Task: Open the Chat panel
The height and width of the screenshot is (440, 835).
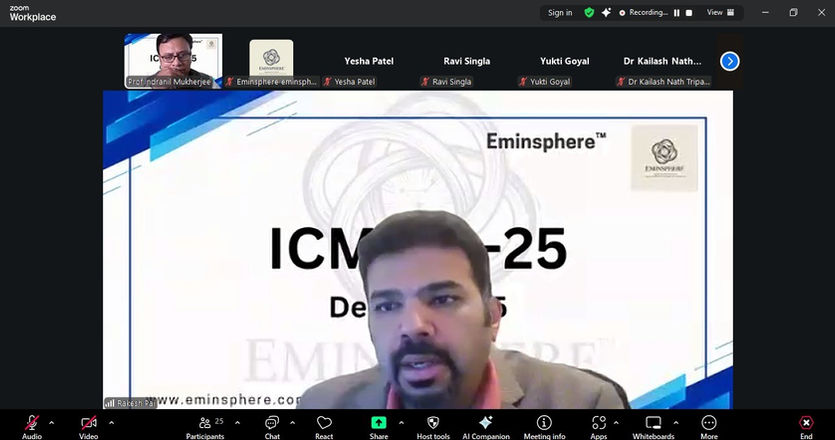Action: coord(272,427)
